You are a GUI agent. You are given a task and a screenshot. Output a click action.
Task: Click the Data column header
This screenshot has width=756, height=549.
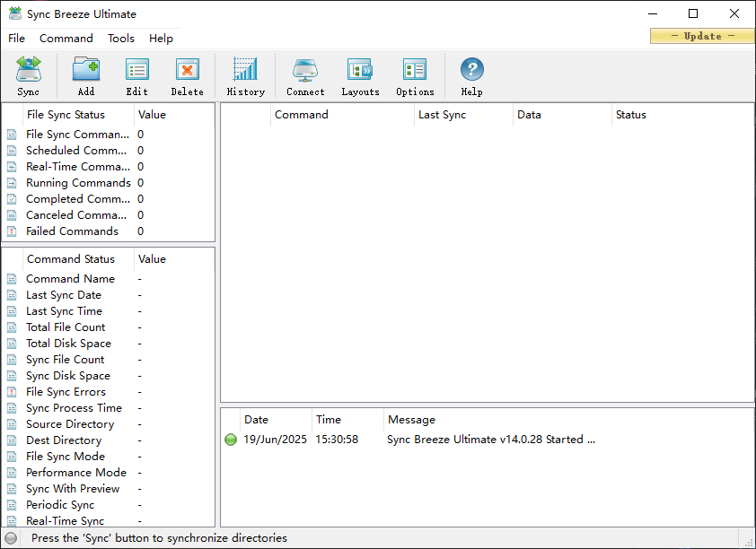pos(563,115)
